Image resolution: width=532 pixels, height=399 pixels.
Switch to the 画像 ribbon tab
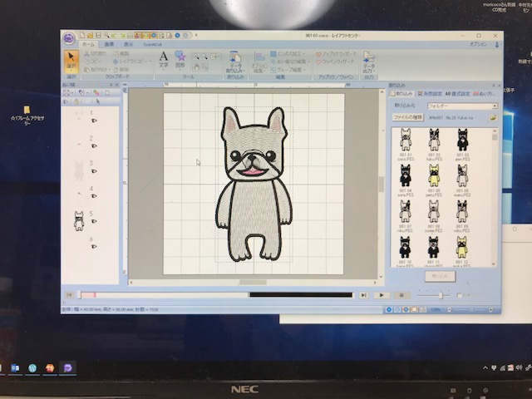click(109, 44)
